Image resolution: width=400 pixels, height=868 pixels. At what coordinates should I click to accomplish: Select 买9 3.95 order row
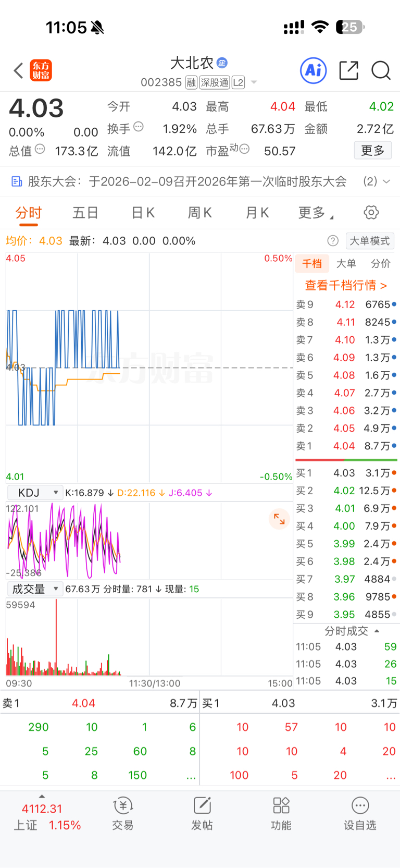coord(346,615)
